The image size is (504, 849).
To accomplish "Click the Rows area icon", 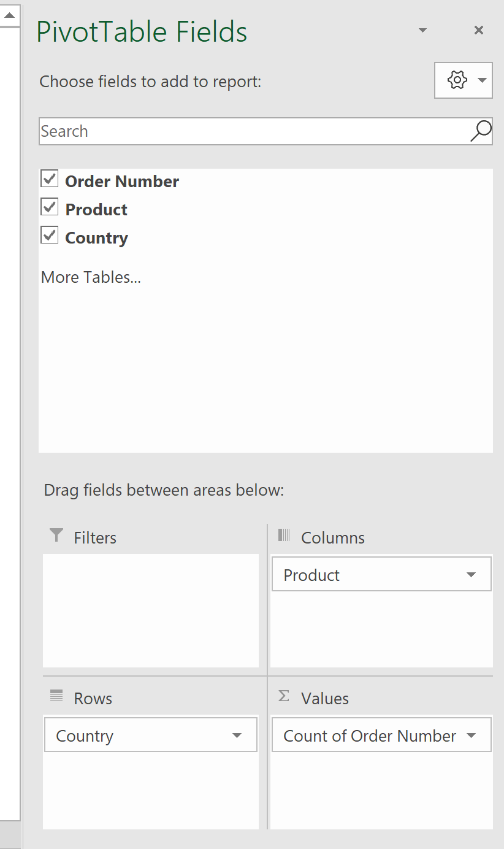I will (x=56, y=697).
